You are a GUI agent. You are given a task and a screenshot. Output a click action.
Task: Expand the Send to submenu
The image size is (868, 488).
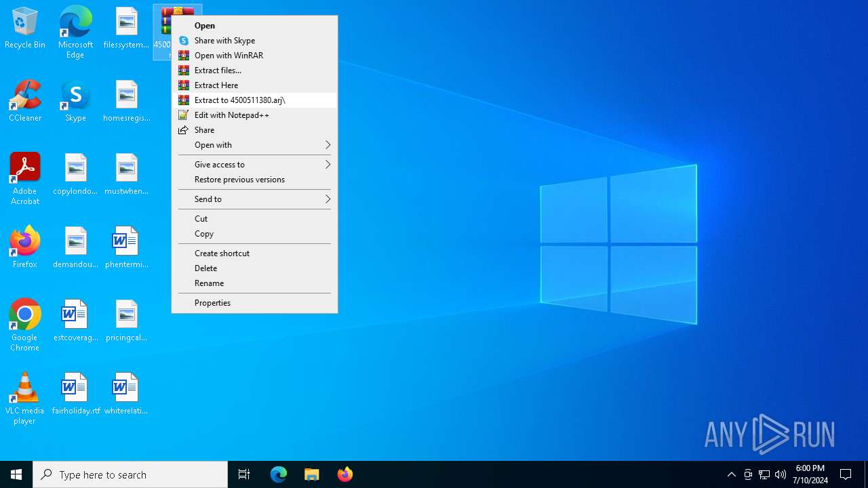pos(254,199)
